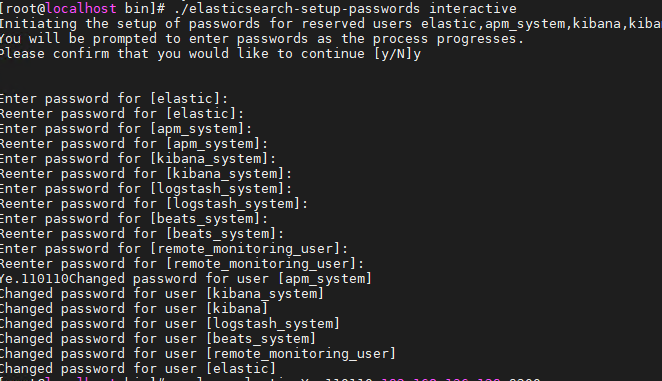Click Changed password for user [logstash_system] line
This screenshot has height=381, width=662.
coord(170,324)
